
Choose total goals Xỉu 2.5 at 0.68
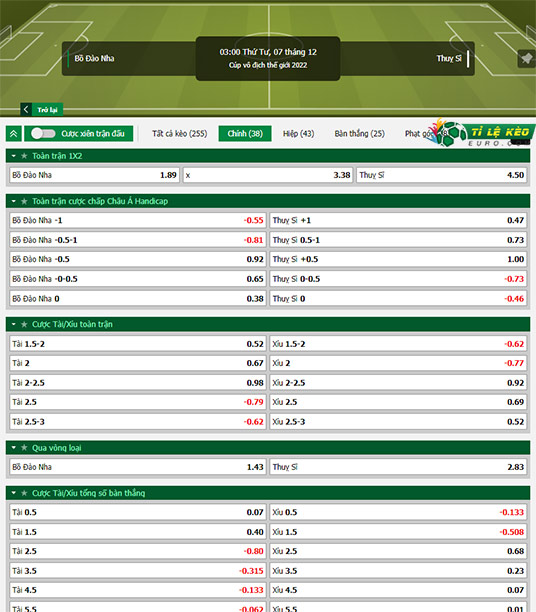[398, 551]
